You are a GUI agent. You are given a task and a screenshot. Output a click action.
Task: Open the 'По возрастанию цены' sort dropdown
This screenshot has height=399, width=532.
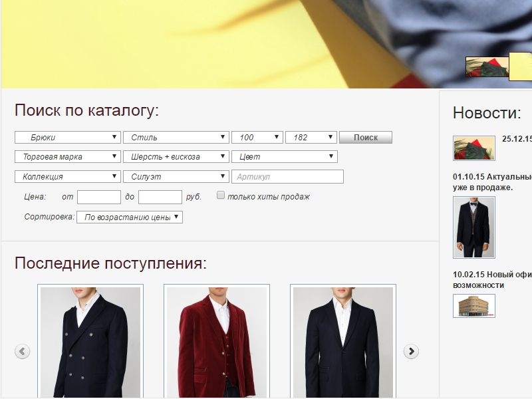[x=129, y=217]
